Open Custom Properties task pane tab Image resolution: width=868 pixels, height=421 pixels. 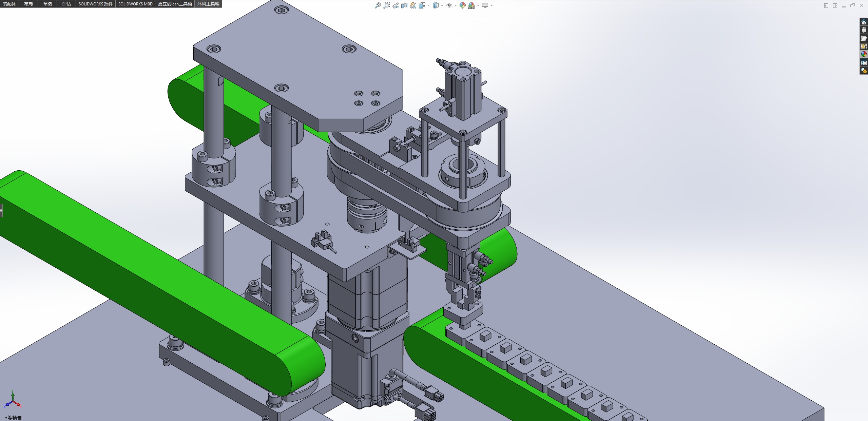[864, 62]
